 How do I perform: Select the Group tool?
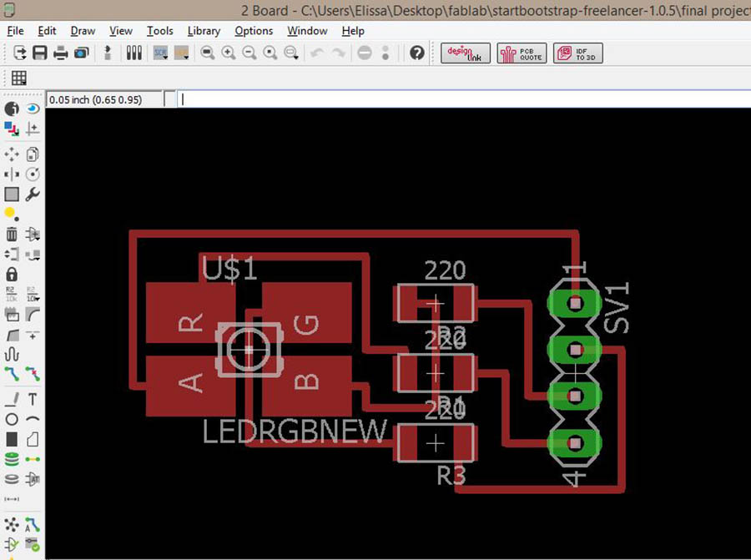coord(12,194)
